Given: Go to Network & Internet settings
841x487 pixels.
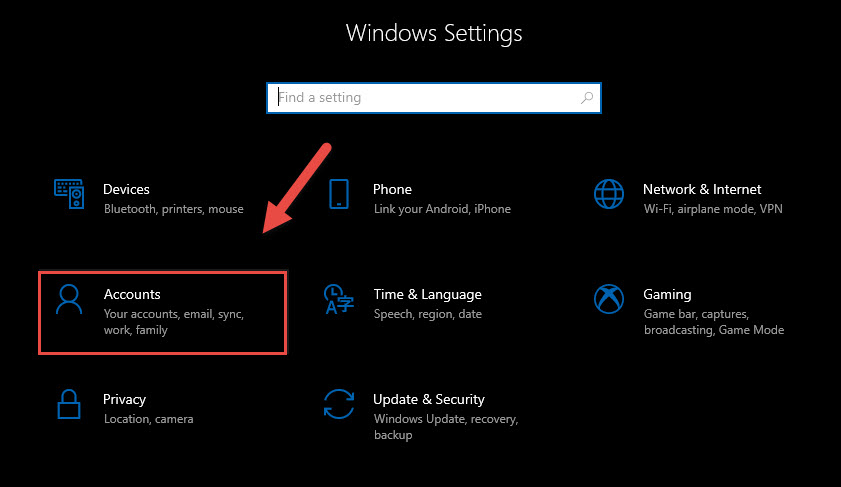Looking at the screenshot, I should pos(702,189).
